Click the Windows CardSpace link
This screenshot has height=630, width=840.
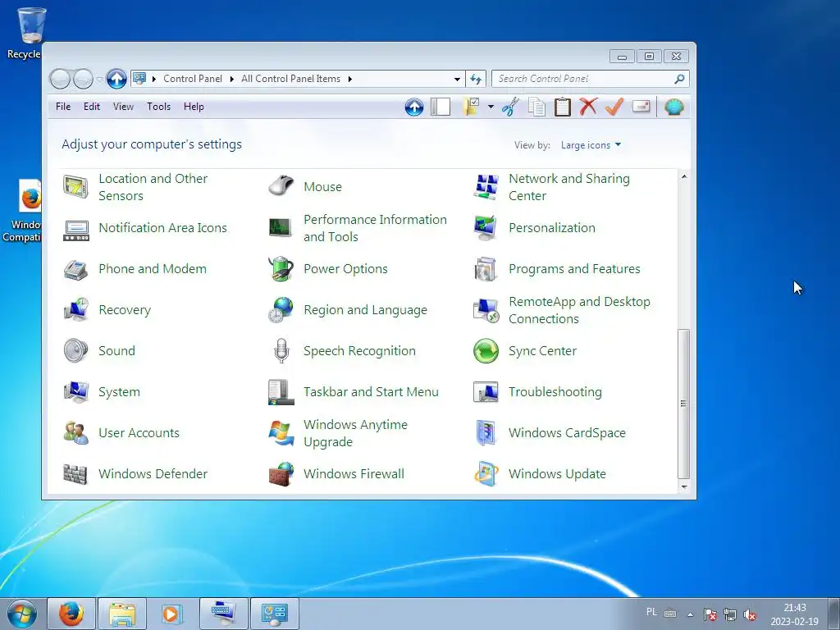tap(567, 433)
